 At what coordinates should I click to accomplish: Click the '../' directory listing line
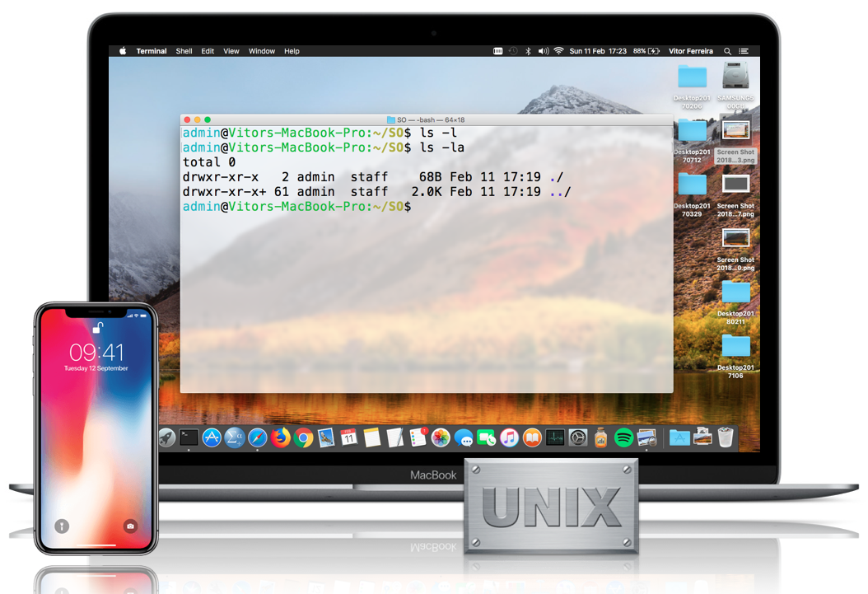click(377, 191)
